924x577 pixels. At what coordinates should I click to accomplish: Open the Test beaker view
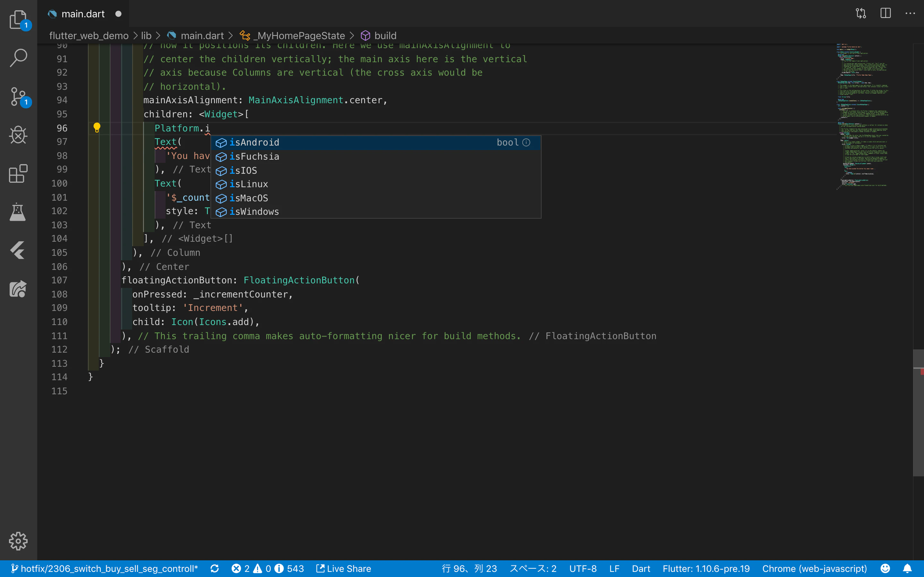tap(18, 212)
